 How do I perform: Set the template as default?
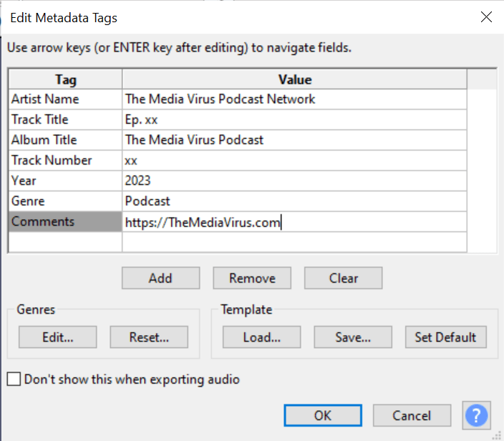click(x=445, y=336)
